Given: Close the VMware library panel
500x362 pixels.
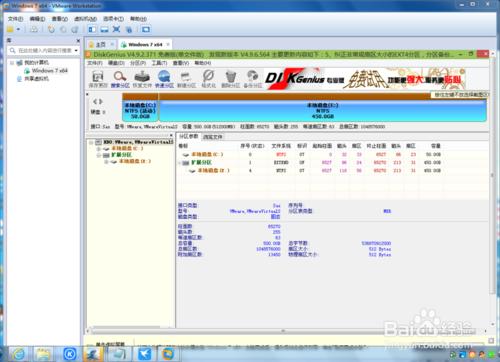Looking at the screenshot, I should [78, 41].
